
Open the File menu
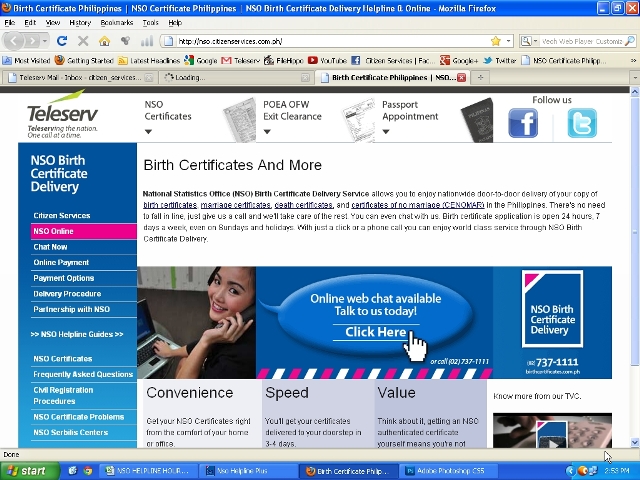(x=10, y=23)
